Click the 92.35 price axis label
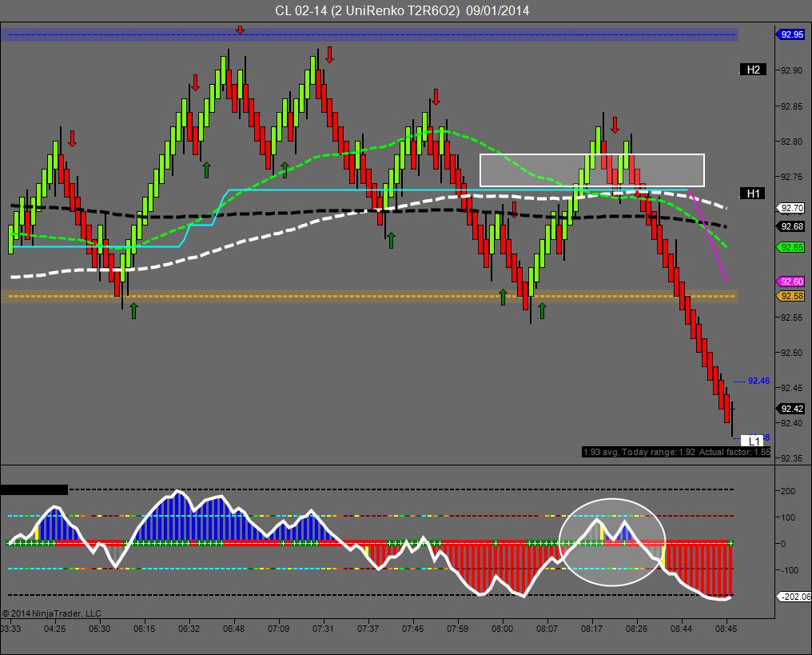Screen dimensions: 812x655 (791, 458)
